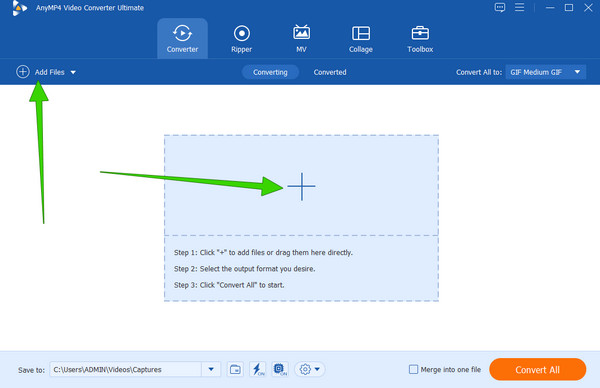Open the hamburger menu in title bar
This screenshot has height=388, width=600.
click(x=519, y=7)
